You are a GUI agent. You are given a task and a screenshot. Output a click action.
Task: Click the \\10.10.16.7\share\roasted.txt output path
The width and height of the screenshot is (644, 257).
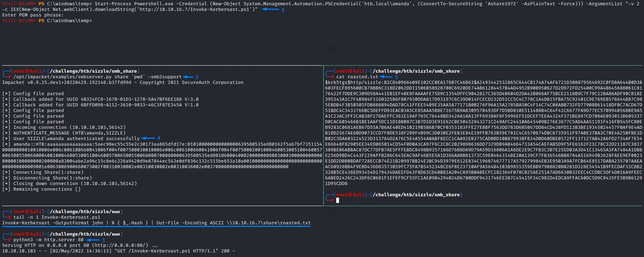pyautogui.click(x=269, y=223)
